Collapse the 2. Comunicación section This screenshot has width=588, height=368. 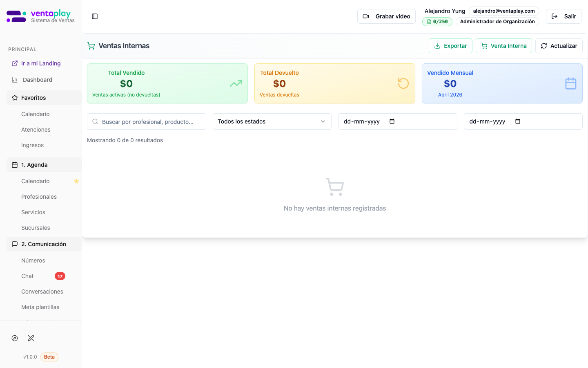tap(44, 244)
